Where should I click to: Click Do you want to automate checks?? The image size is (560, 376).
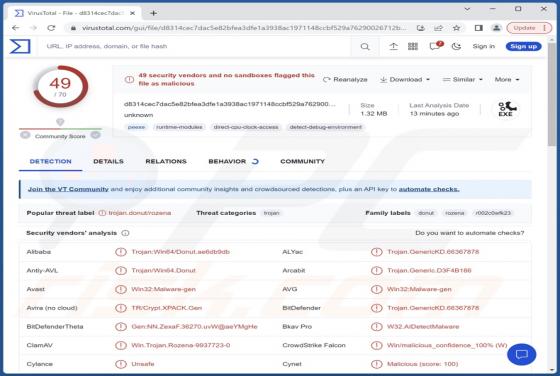click(x=470, y=233)
